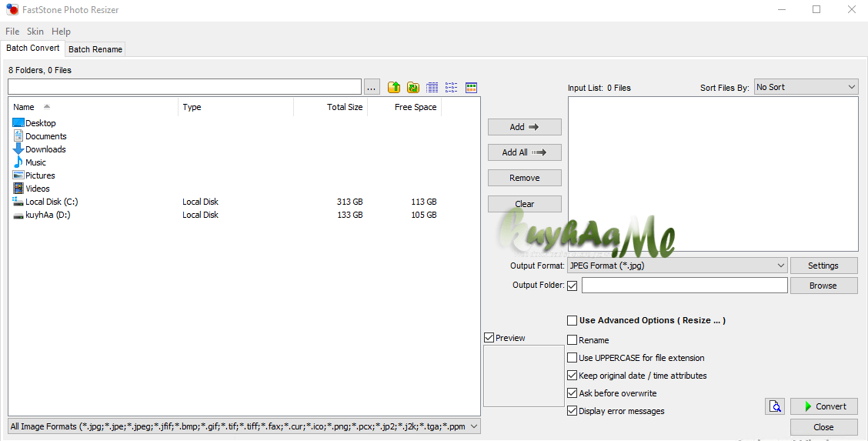The image size is (868, 441).
Task: Open the File menu
Action: coord(12,32)
